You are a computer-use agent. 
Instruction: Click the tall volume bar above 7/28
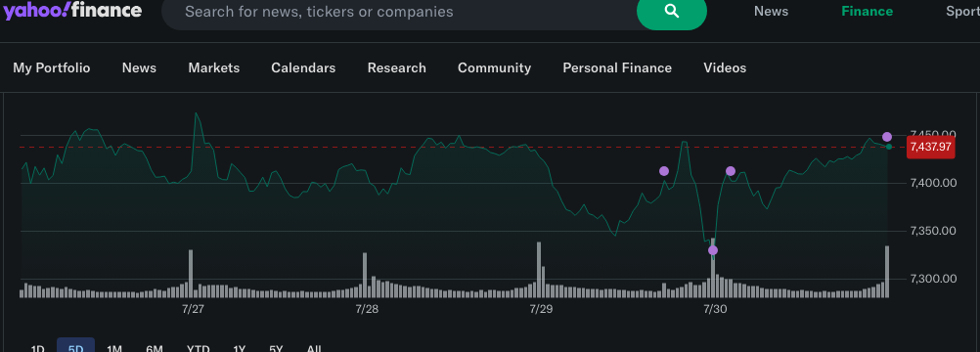pos(365,275)
